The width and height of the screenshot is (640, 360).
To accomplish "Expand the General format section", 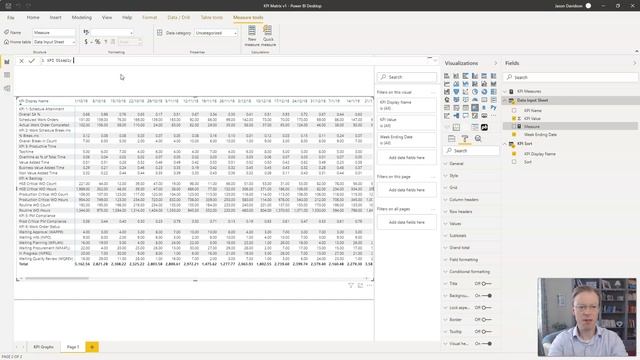I will 456,164.
